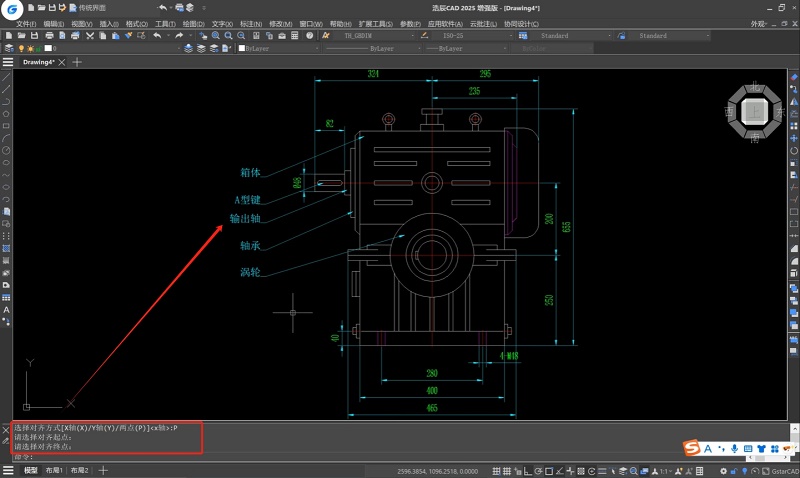
Task: Open the Standard table style dropdown
Action: coord(570,36)
